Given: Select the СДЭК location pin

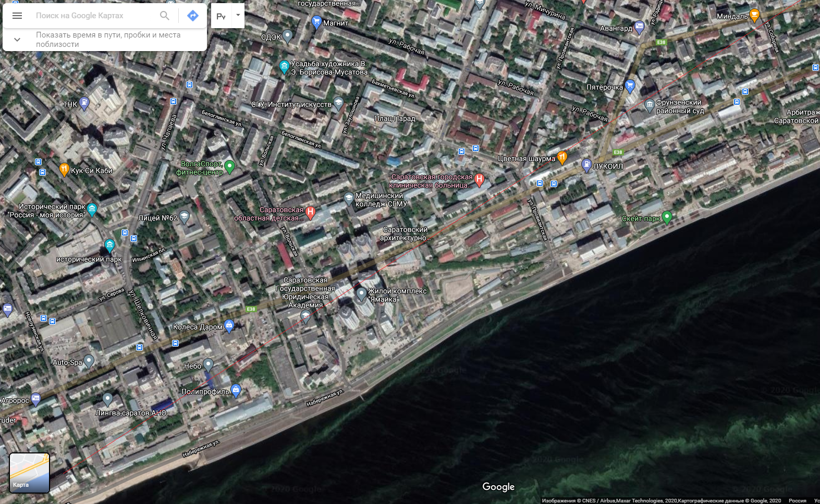Looking at the screenshot, I should [x=287, y=36].
